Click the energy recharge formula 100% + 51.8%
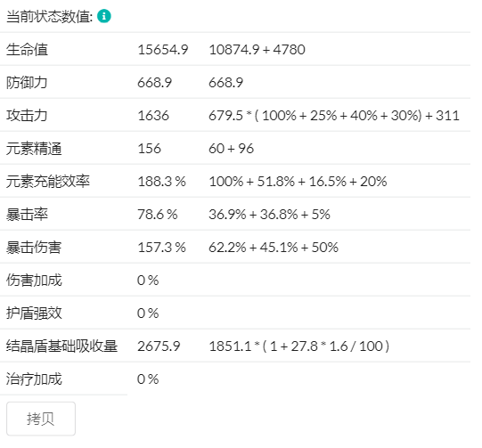482x448 pixels. click(298, 182)
